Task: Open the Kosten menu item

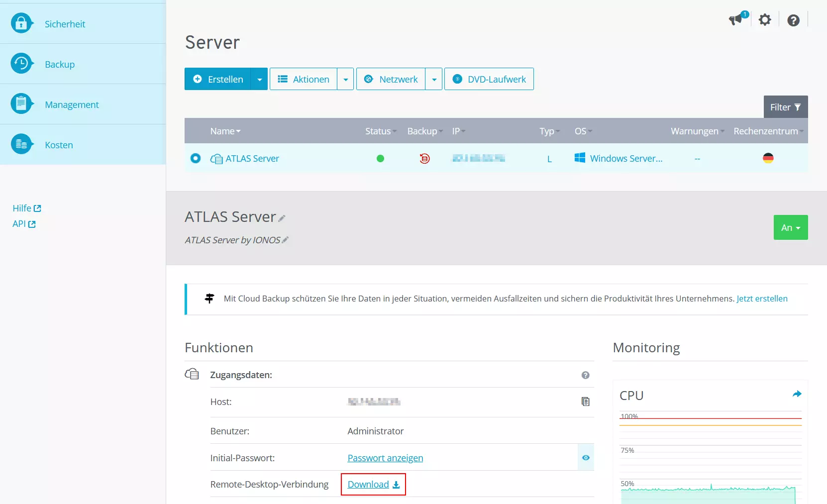Action: pos(83,144)
